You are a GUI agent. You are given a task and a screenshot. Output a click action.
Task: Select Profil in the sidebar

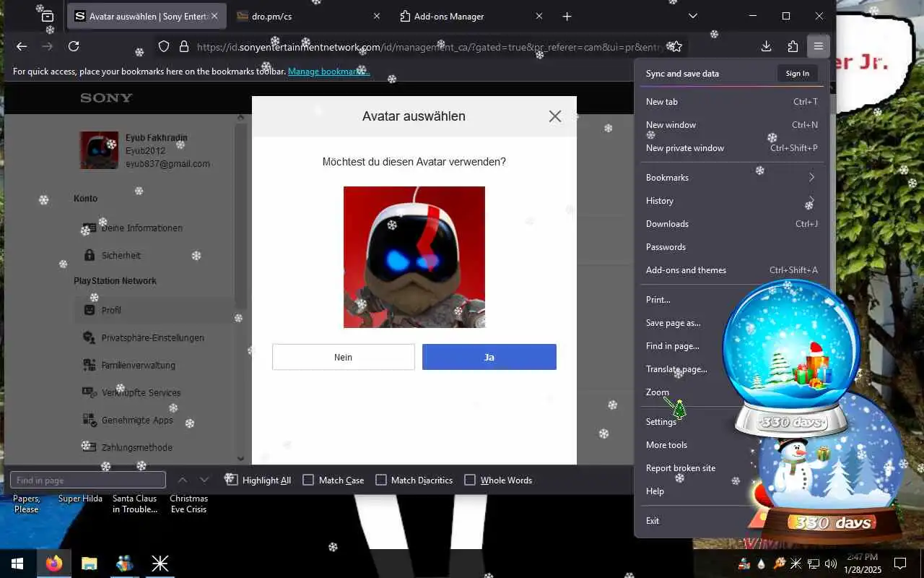click(111, 310)
